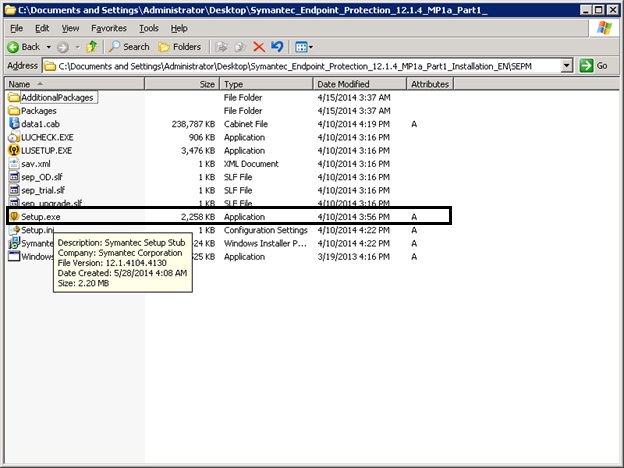624x468 pixels.
Task: Sort by the Name column header
Action: [x=74, y=84]
